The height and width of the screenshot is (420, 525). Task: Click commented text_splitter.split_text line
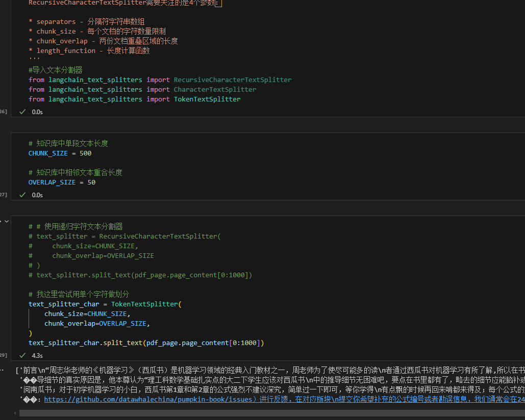[140, 275]
